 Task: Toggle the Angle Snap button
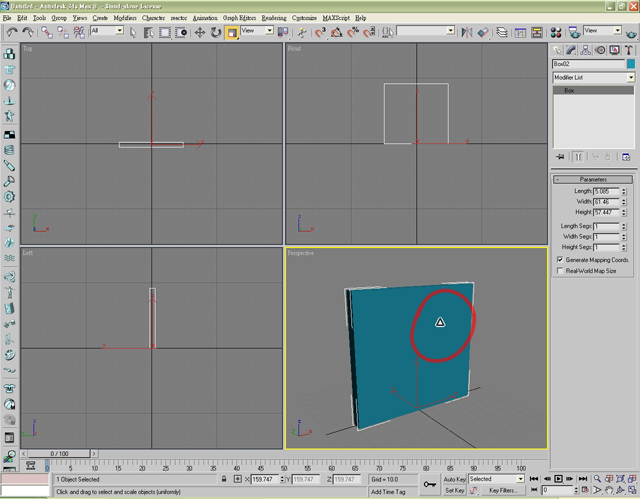[x=336, y=32]
